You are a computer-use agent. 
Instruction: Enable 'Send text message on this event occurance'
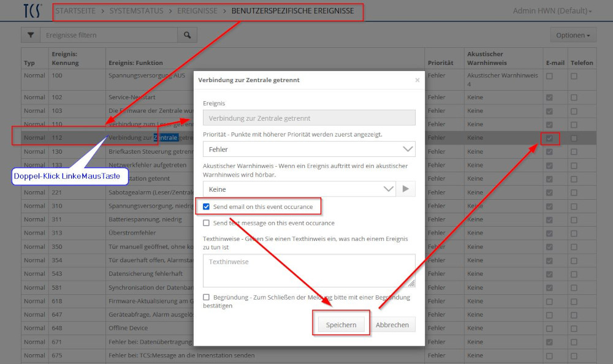tap(207, 223)
